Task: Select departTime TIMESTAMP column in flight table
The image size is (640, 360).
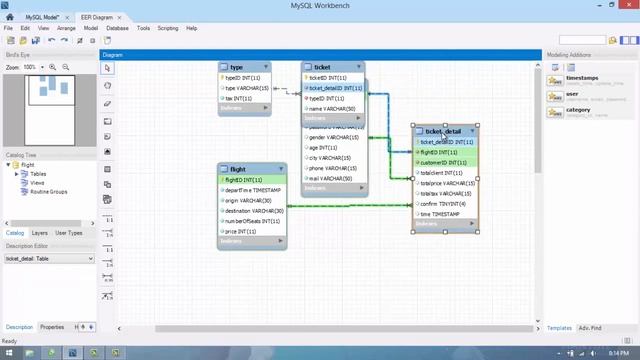Action: (252, 190)
